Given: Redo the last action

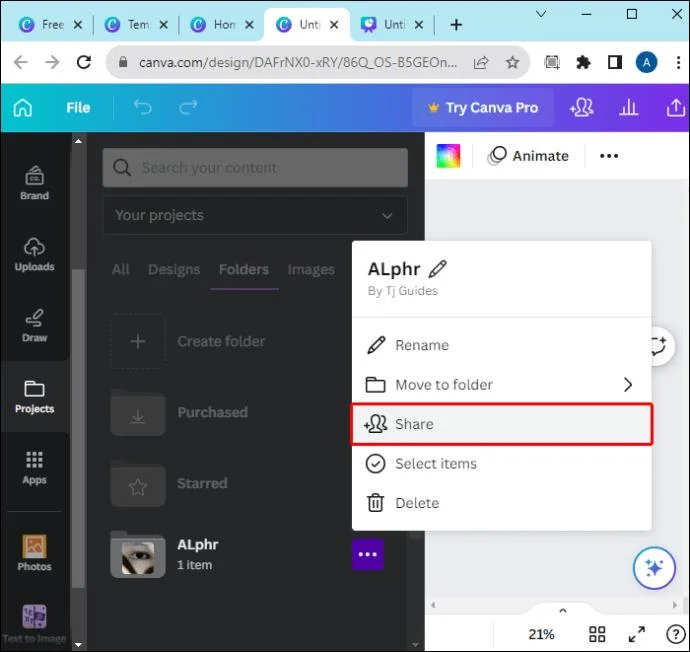Looking at the screenshot, I should (x=188, y=108).
